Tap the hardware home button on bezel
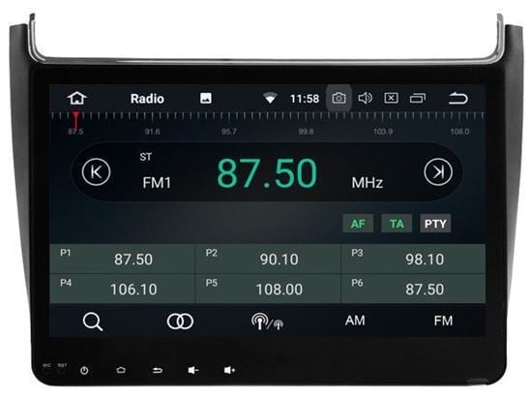 (121, 370)
